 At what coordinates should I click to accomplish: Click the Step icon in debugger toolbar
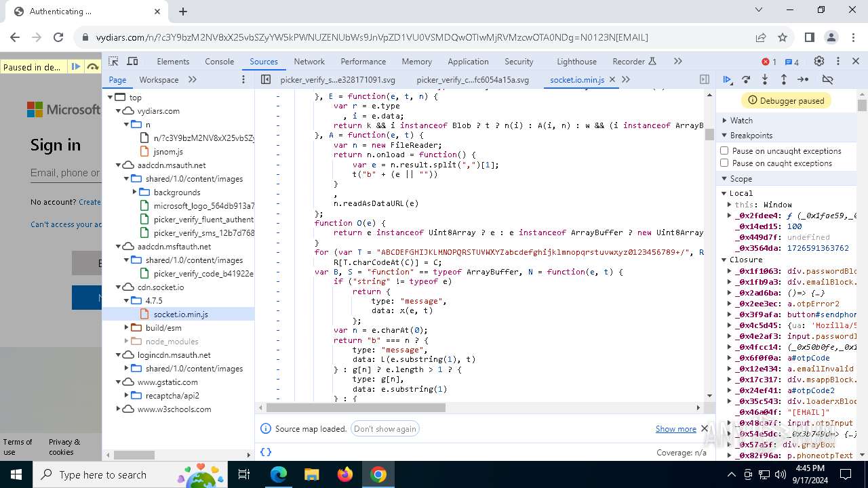(803, 79)
